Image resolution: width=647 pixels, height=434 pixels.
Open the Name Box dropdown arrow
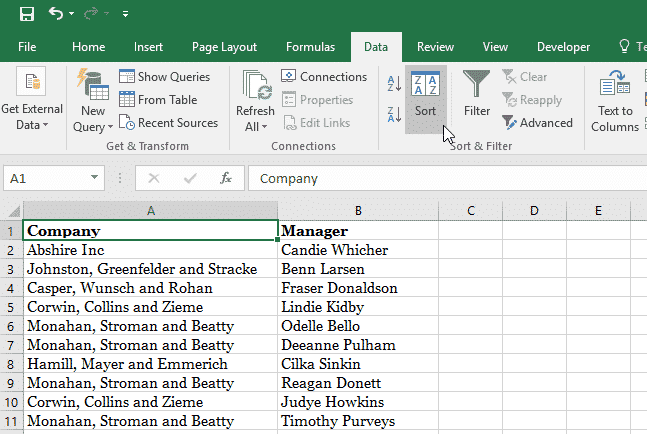pyautogui.click(x=94, y=178)
